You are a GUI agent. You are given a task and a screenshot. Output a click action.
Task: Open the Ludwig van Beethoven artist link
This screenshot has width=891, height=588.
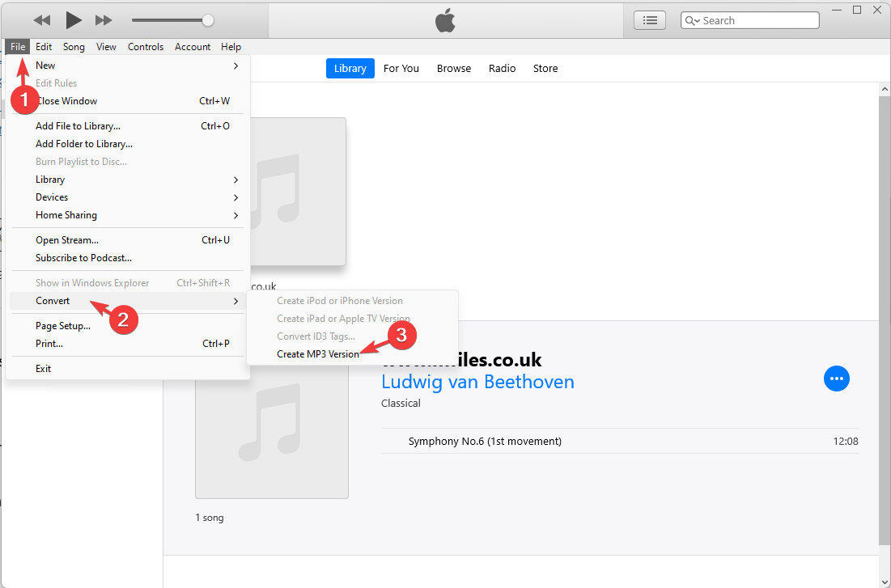[x=478, y=382]
